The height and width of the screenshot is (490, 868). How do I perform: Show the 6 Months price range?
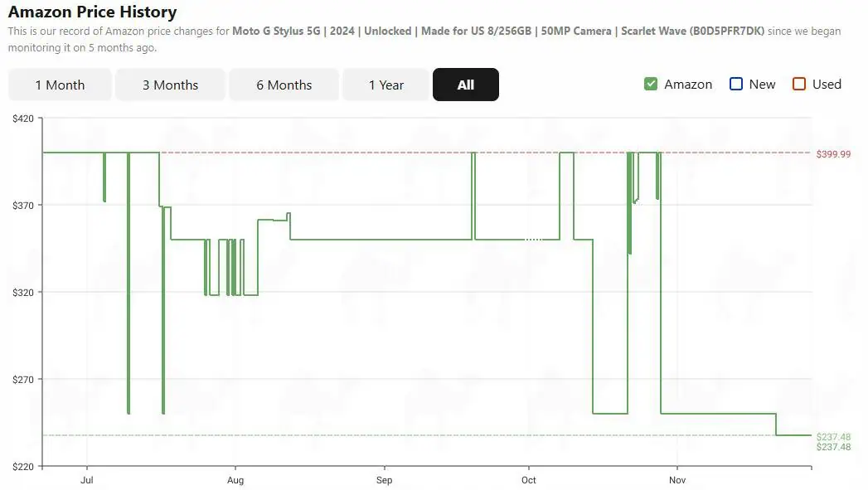(x=284, y=85)
